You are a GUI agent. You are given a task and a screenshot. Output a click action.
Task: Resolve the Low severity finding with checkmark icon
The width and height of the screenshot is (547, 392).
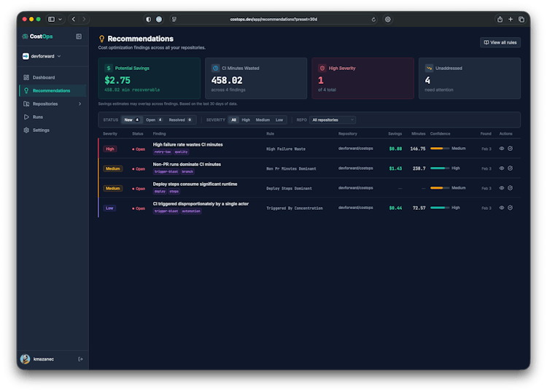[x=510, y=208]
